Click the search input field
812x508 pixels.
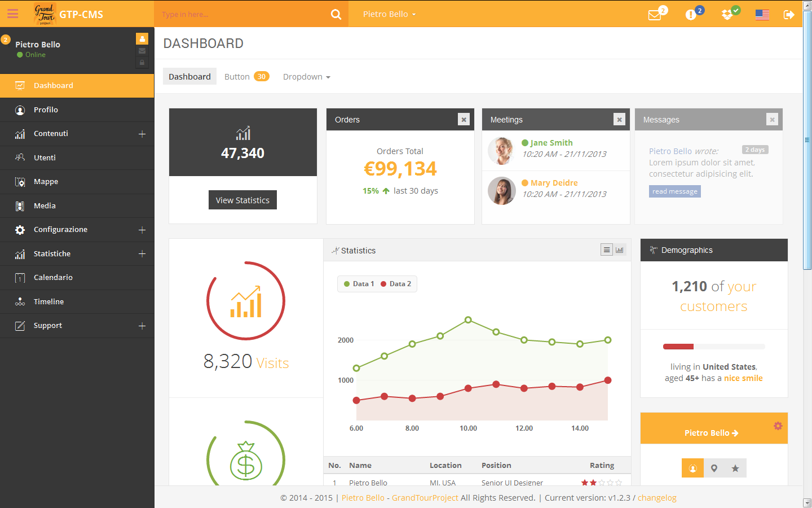coord(242,14)
